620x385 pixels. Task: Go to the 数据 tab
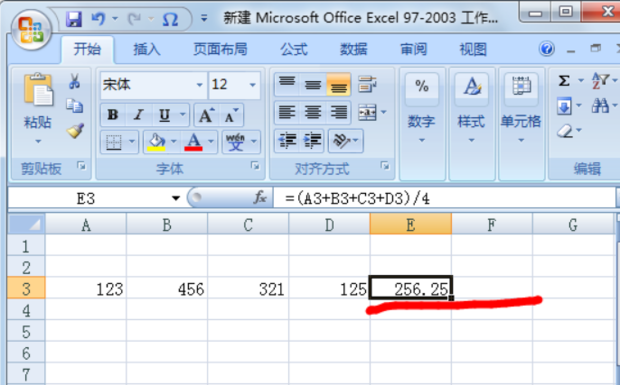click(x=353, y=49)
